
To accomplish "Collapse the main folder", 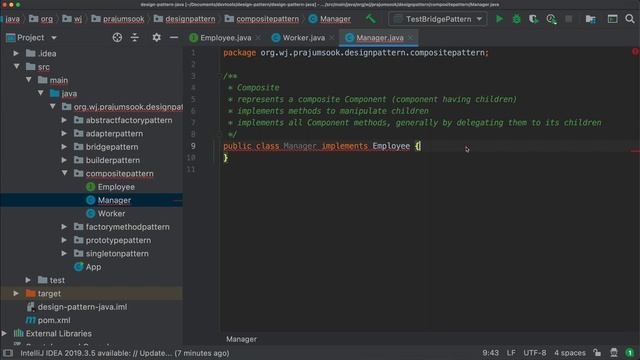I will tap(29, 80).
